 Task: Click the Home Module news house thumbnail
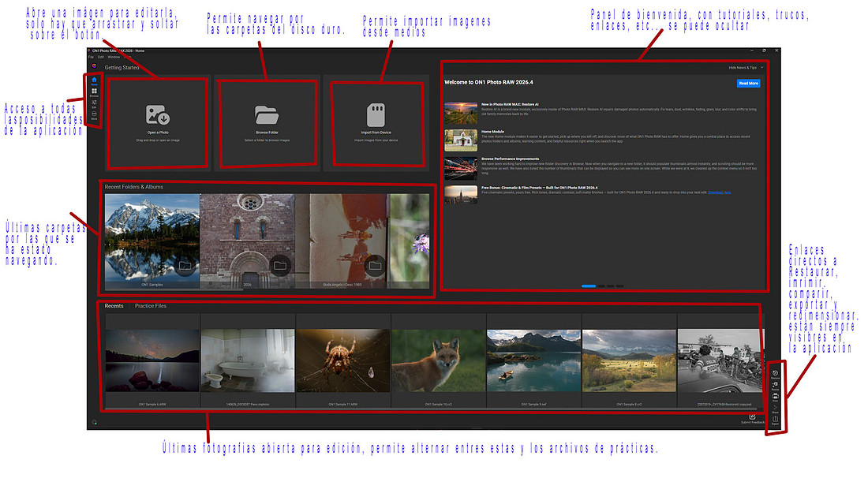click(461, 140)
